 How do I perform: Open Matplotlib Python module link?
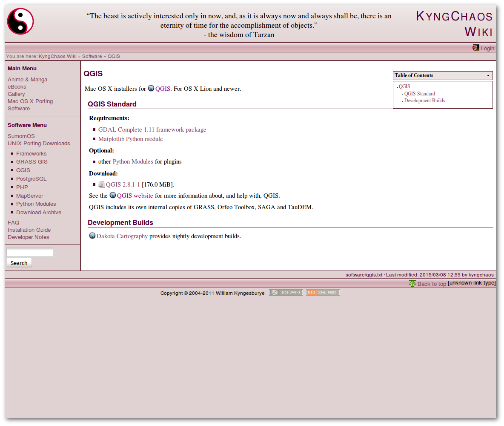point(131,139)
